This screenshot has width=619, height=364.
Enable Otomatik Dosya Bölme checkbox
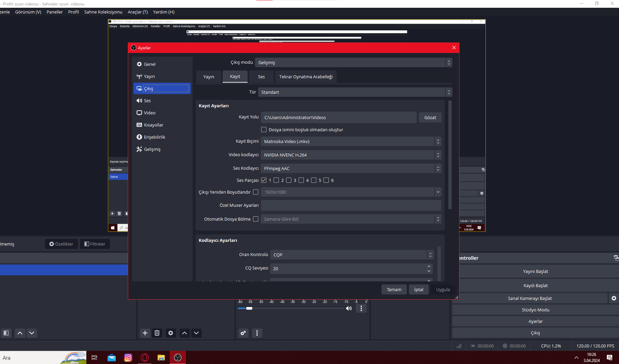click(256, 219)
